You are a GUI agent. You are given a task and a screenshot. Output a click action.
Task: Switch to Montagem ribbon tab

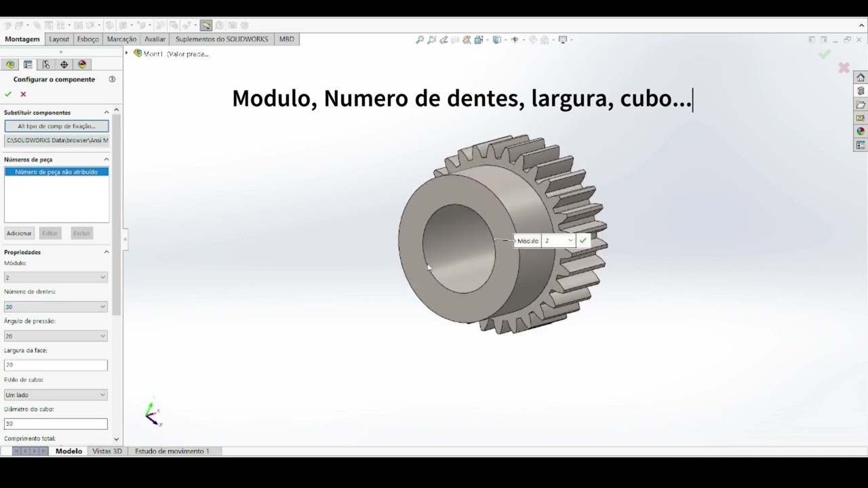(x=22, y=39)
